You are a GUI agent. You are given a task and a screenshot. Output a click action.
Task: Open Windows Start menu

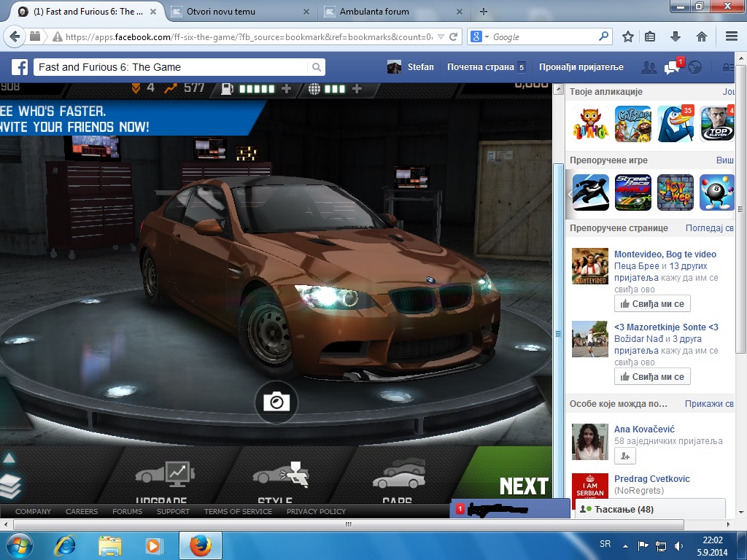point(18,545)
